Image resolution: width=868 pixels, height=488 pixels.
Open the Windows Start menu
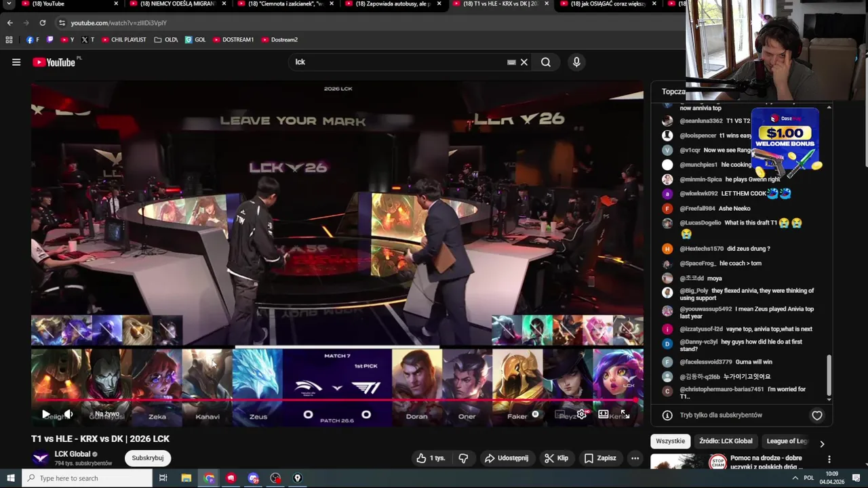point(10,479)
